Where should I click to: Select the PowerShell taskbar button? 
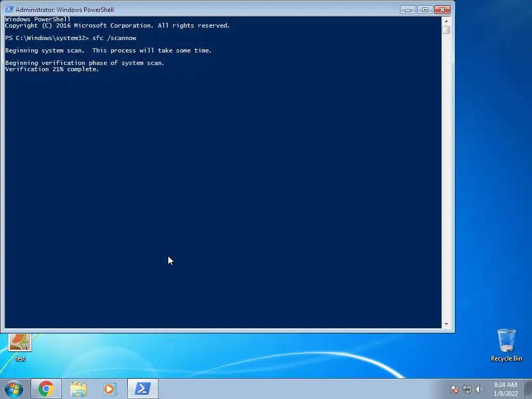(143, 389)
